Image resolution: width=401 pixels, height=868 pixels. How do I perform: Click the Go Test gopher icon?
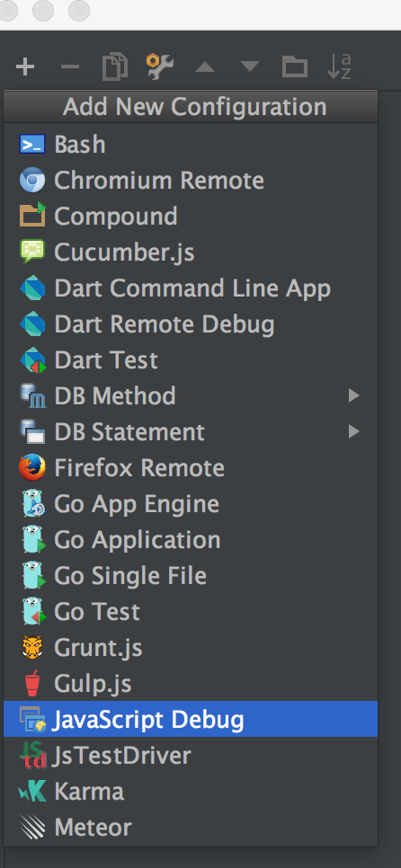pyautogui.click(x=32, y=612)
